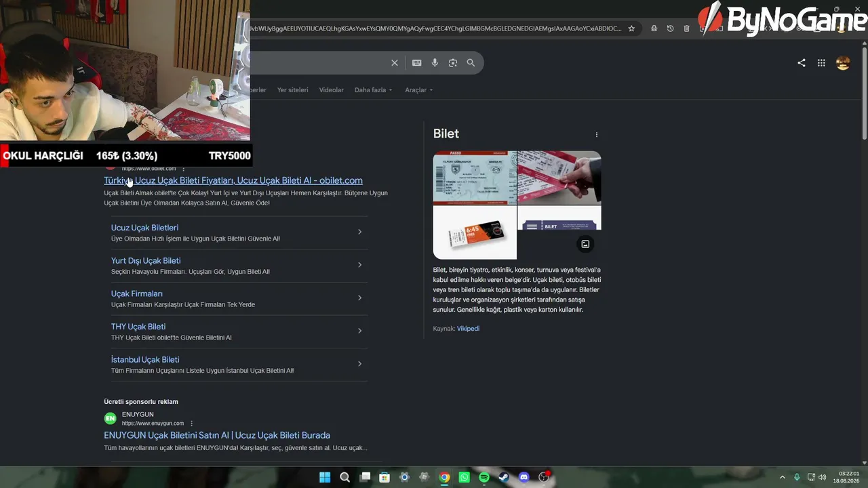Open volume control in system tray
Screen dimensions: 868x488
[x=823, y=477]
